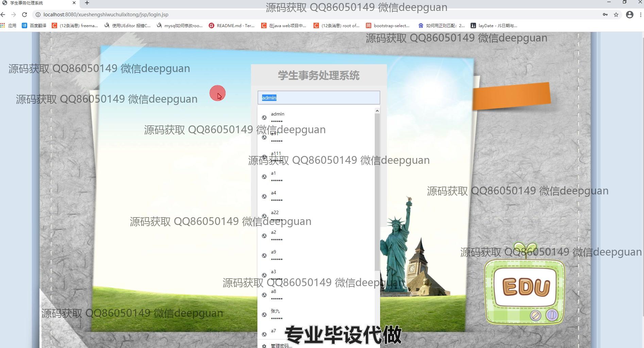Click the bookmark star icon
The width and height of the screenshot is (644, 348).
pyautogui.click(x=616, y=15)
